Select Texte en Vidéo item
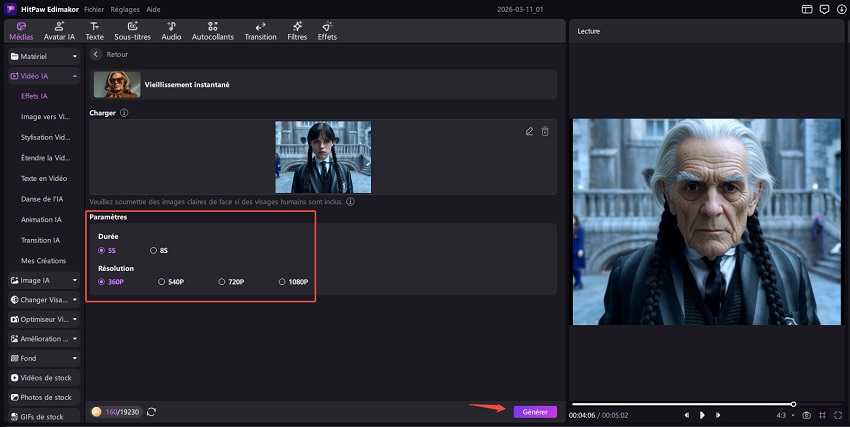The image size is (850, 427). point(44,178)
